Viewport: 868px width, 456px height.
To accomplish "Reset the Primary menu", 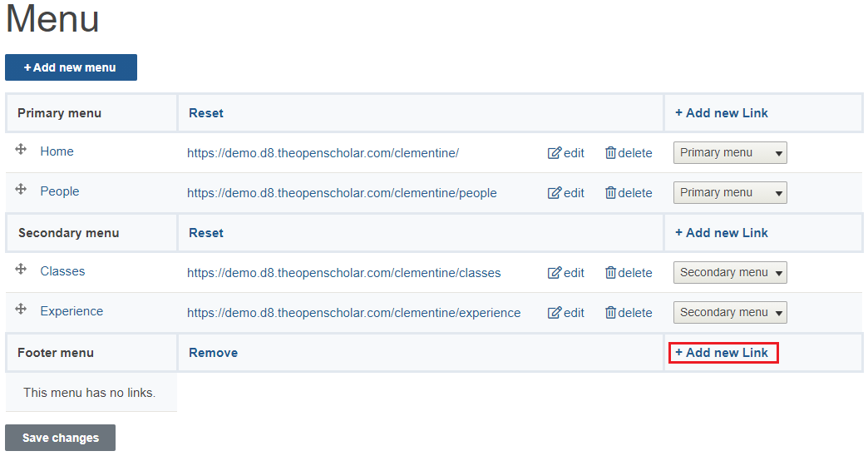I will click(206, 113).
